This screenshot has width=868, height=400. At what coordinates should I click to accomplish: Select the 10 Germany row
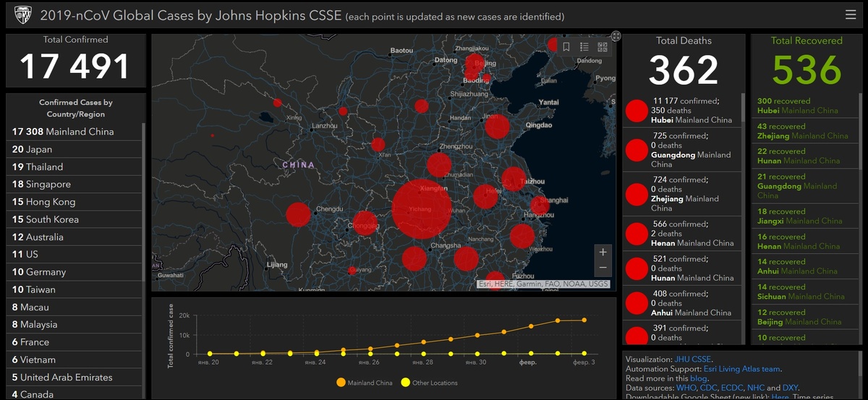click(75, 272)
